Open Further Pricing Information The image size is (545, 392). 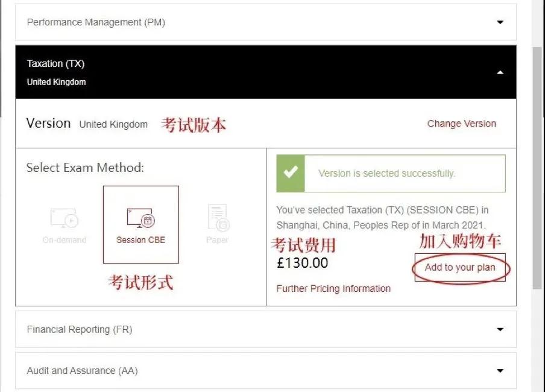(333, 288)
